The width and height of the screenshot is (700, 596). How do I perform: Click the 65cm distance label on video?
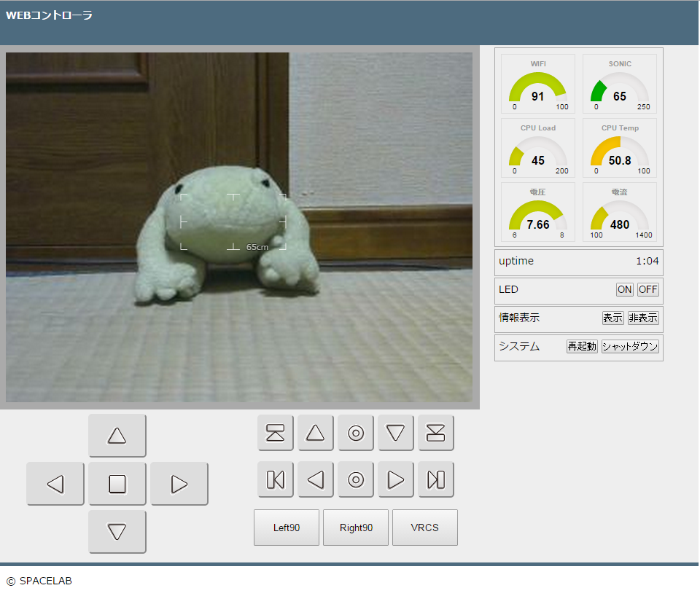pyautogui.click(x=257, y=247)
